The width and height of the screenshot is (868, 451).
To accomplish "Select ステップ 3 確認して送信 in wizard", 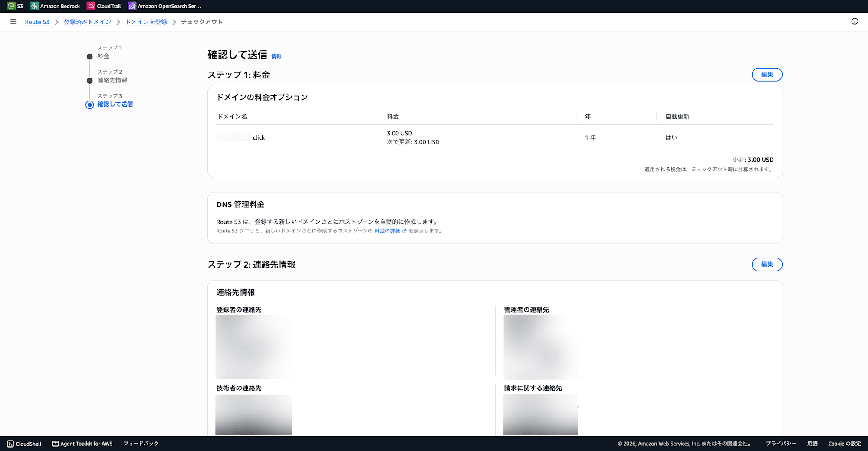I will click(x=115, y=105).
